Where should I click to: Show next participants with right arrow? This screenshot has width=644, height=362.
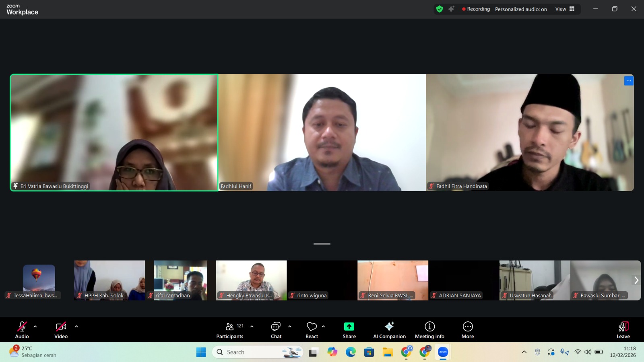636,280
